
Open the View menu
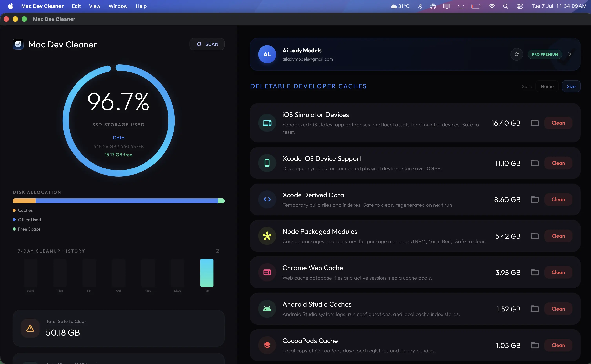pyautogui.click(x=95, y=6)
